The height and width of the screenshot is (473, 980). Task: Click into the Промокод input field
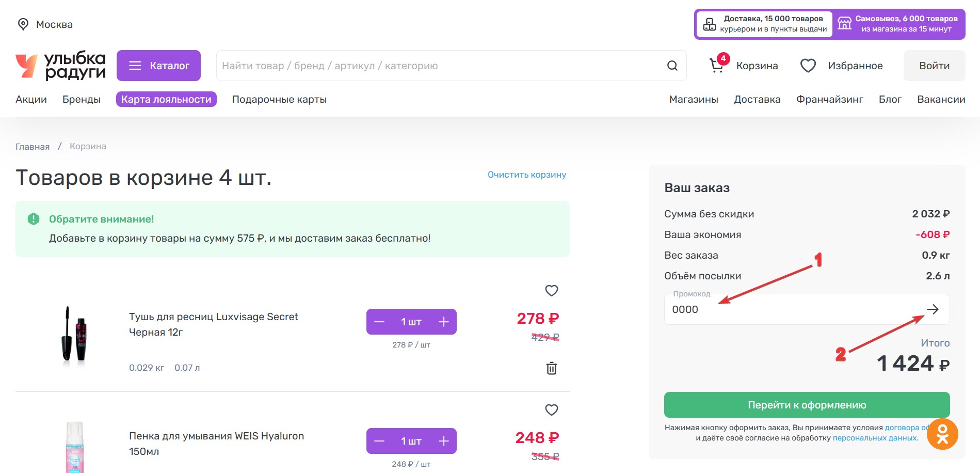(790, 309)
